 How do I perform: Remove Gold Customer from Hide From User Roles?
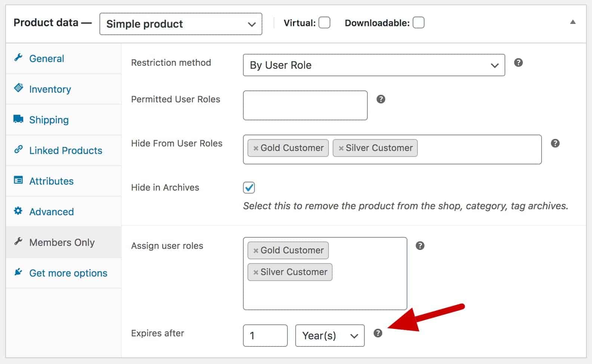(256, 148)
